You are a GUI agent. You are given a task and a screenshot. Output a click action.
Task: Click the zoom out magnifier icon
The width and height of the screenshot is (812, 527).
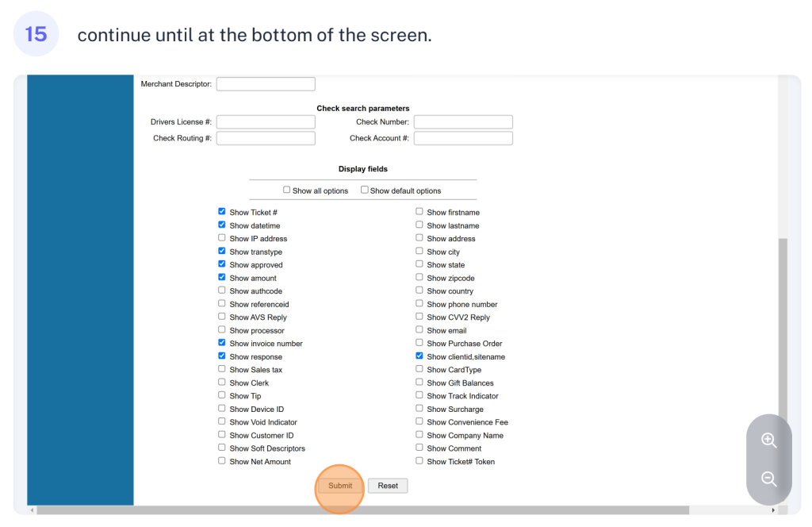tap(768, 479)
